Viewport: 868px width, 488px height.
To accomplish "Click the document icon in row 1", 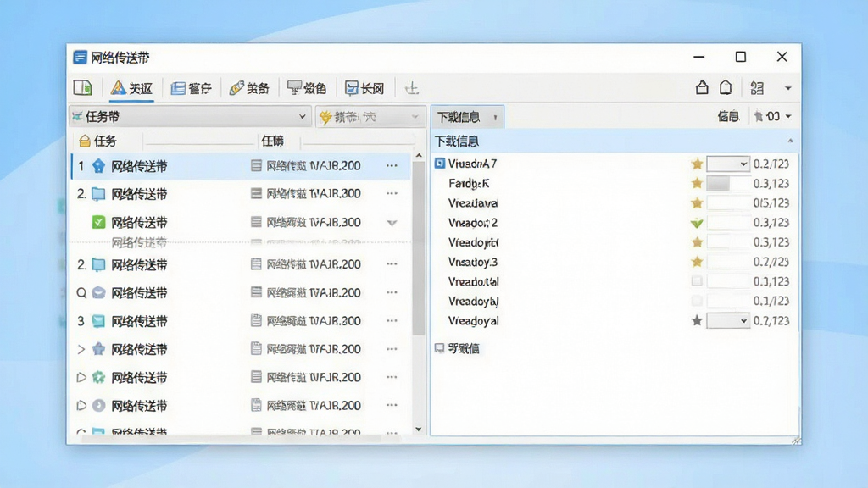I will [x=256, y=165].
